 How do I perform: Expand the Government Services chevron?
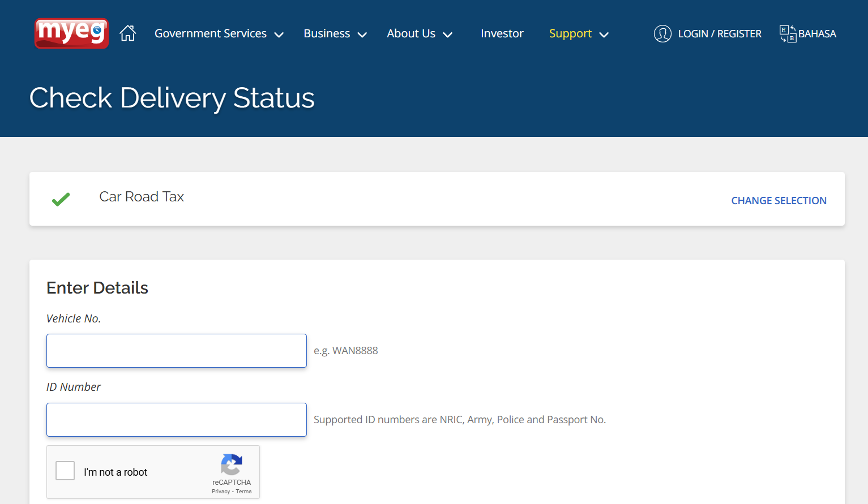coord(279,35)
